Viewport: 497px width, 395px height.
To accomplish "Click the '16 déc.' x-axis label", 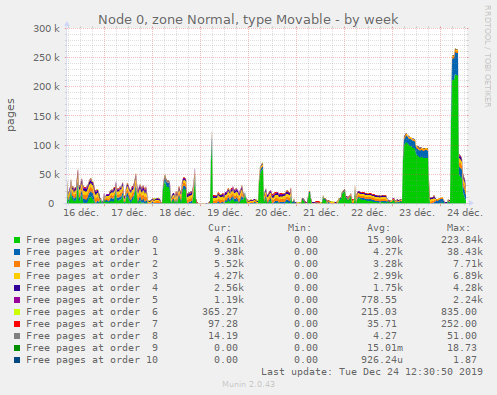I will pos(81,213).
